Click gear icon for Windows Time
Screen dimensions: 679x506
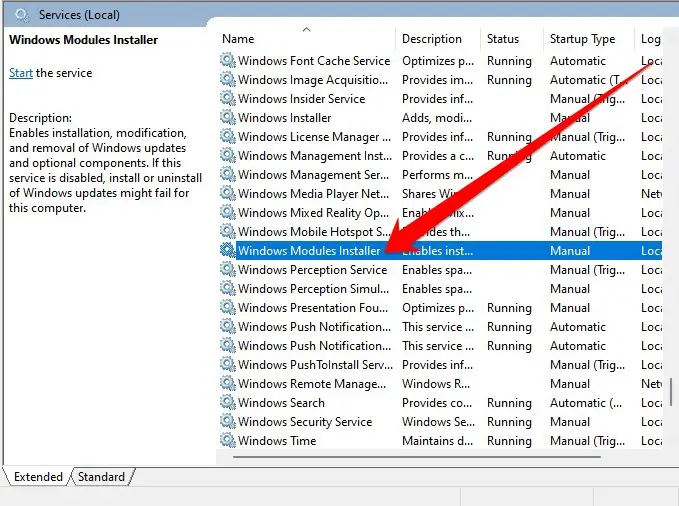pos(227,441)
